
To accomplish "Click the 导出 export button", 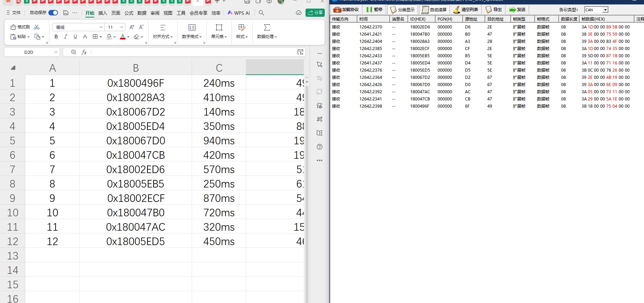I will click(494, 10).
